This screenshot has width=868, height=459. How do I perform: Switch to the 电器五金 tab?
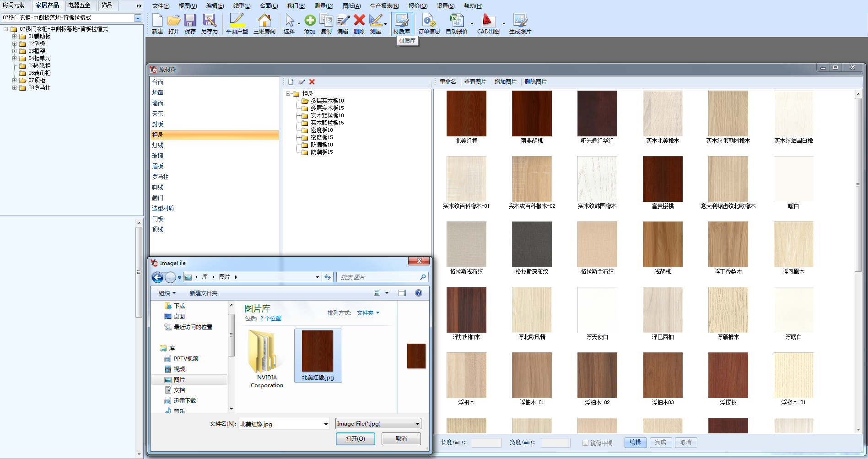click(x=79, y=5)
